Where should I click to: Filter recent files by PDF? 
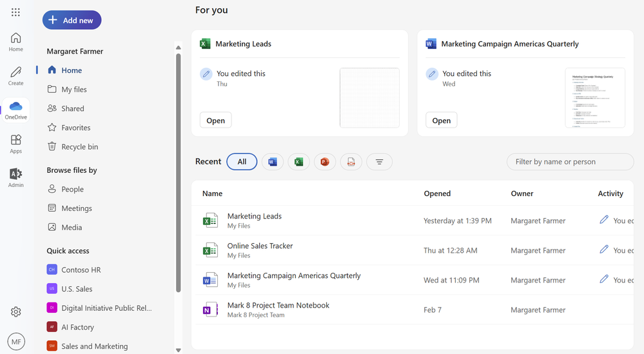(351, 162)
